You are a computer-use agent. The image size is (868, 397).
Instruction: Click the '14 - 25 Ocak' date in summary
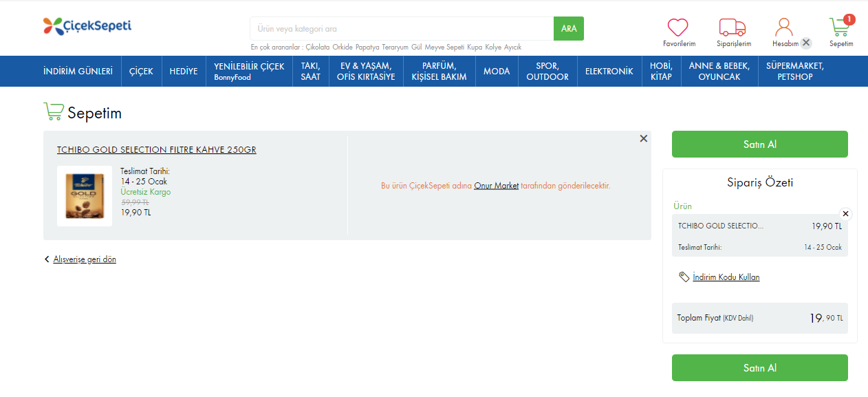823,247
